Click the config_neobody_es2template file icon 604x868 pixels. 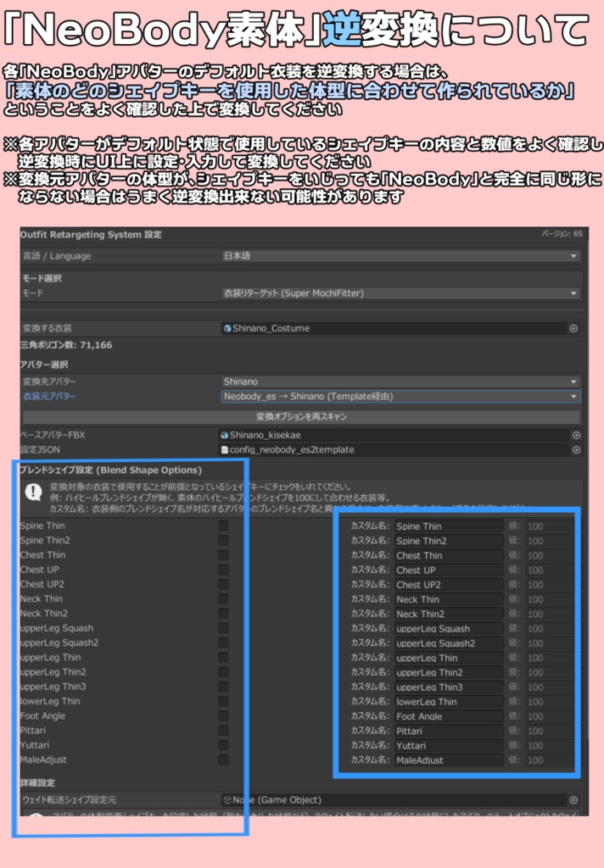click(225, 449)
